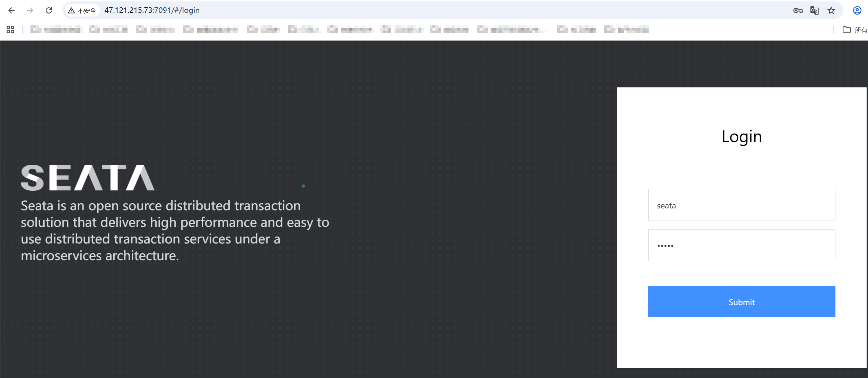
Task: Open the last blurred bookmark folder
Action: pyautogui.click(x=626, y=29)
